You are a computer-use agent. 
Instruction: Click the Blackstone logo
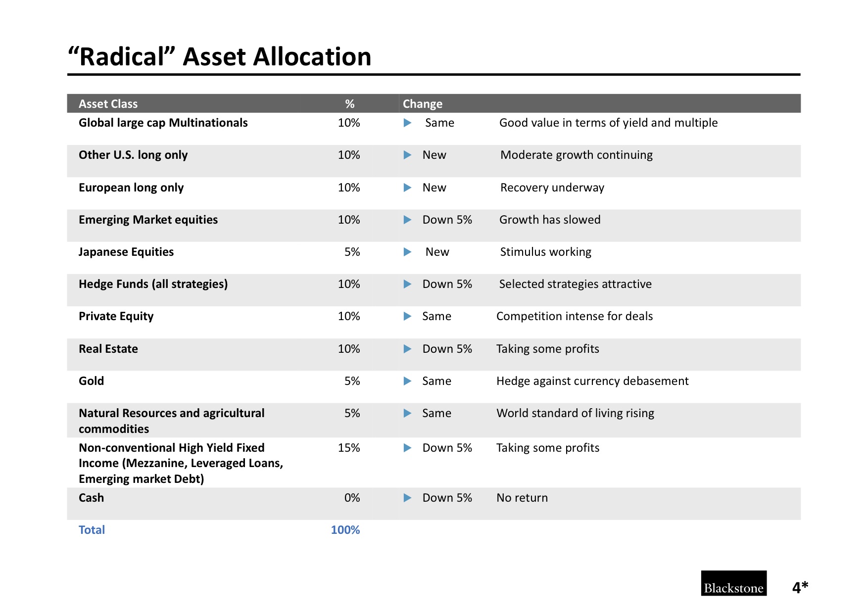733,583
